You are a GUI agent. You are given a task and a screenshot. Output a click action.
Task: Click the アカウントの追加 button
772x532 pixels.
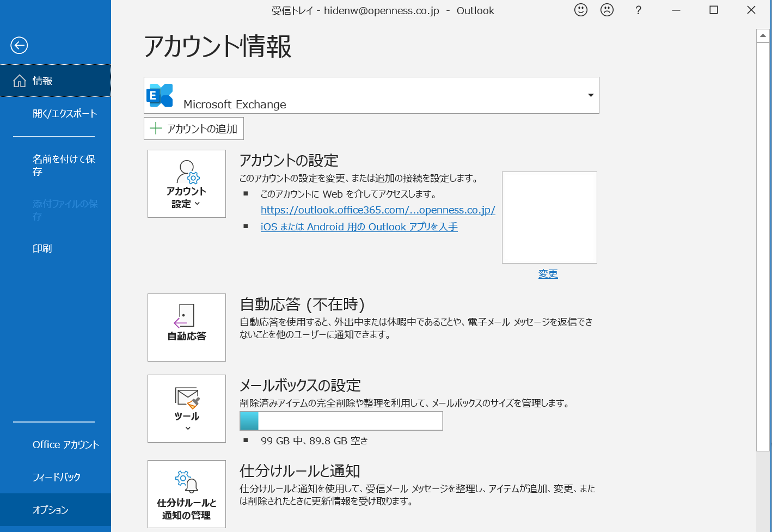tap(194, 129)
